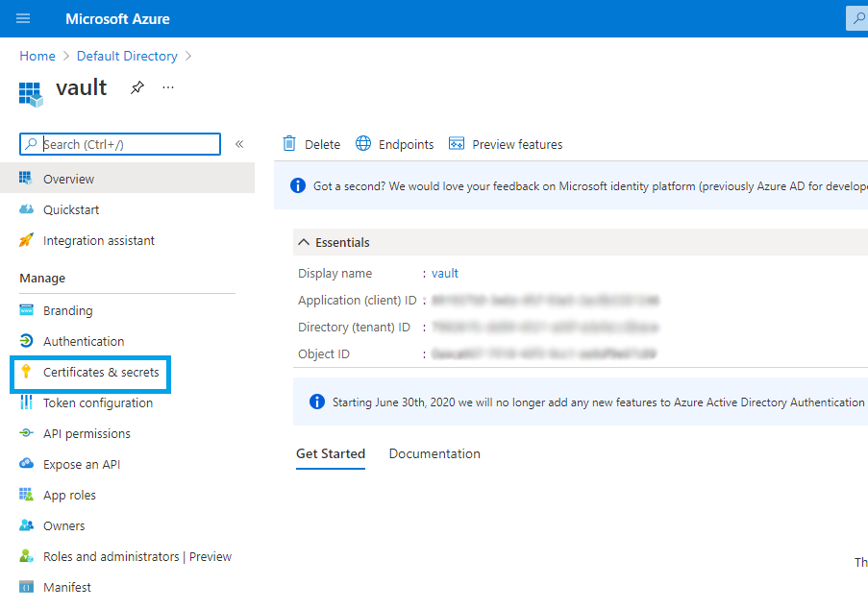Click the blurred Object ID value

pyautogui.click(x=544, y=354)
